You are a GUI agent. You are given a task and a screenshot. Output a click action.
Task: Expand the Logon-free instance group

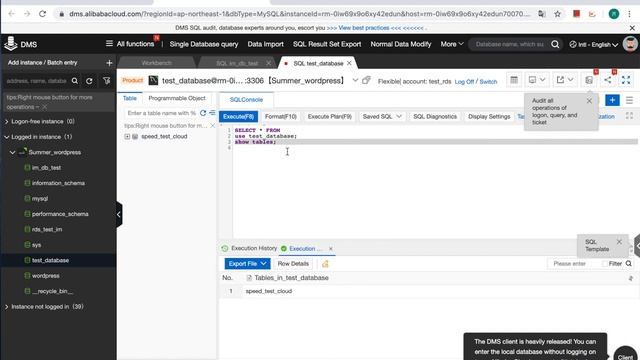[7, 122]
